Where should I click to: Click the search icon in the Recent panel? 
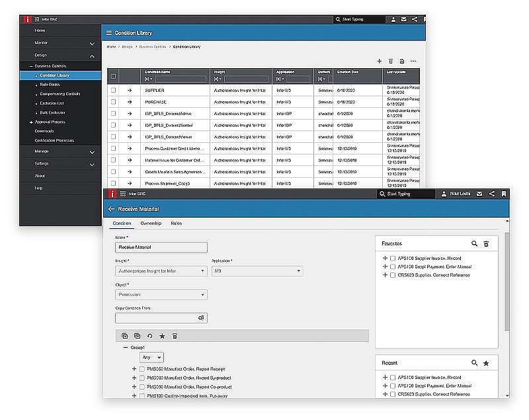pos(474,362)
